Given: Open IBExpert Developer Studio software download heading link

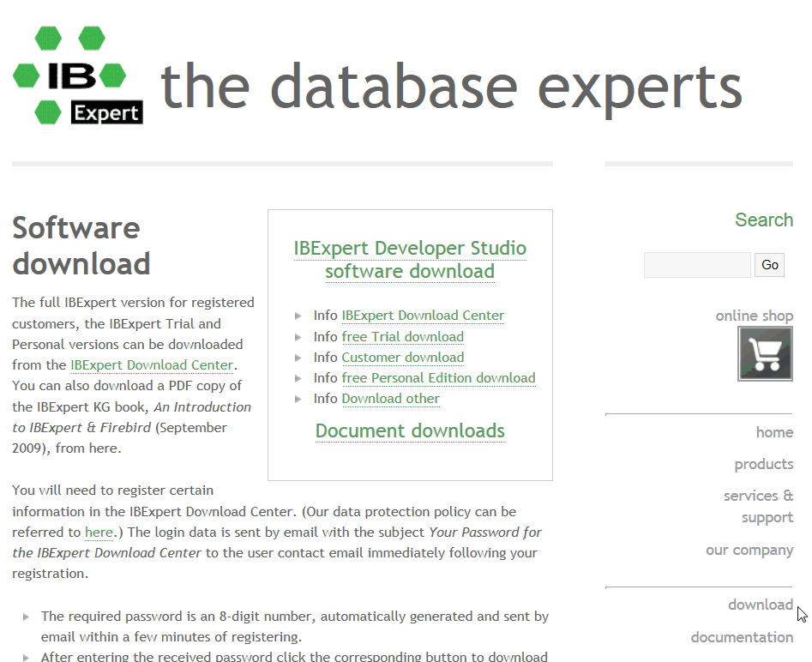Looking at the screenshot, I should click(410, 260).
